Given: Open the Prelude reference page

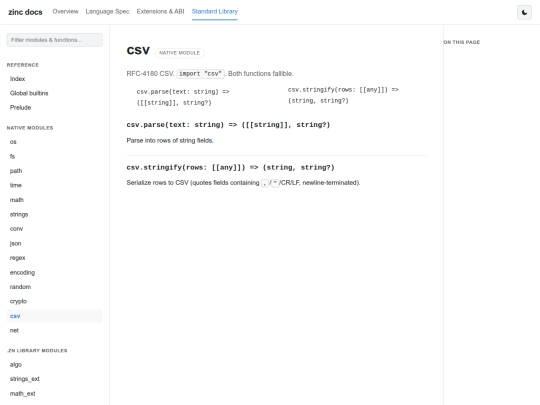Looking at the screenshot, I should tap(55, 108).
